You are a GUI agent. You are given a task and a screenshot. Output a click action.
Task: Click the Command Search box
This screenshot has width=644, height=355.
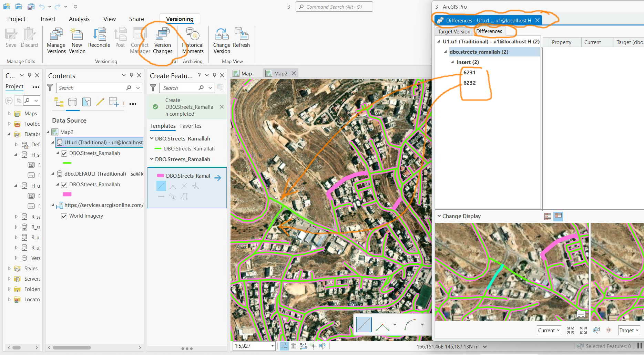334,7
